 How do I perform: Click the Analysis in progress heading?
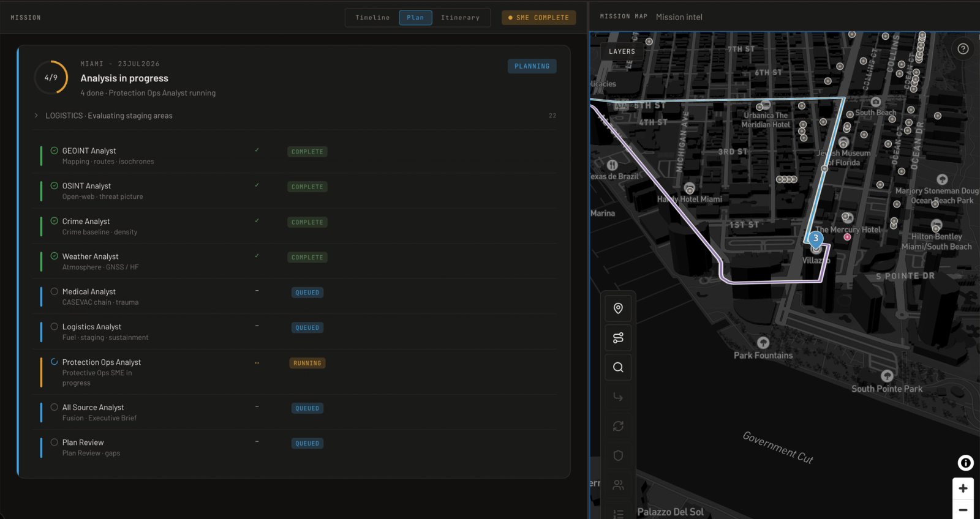click(x=124, y=78)
